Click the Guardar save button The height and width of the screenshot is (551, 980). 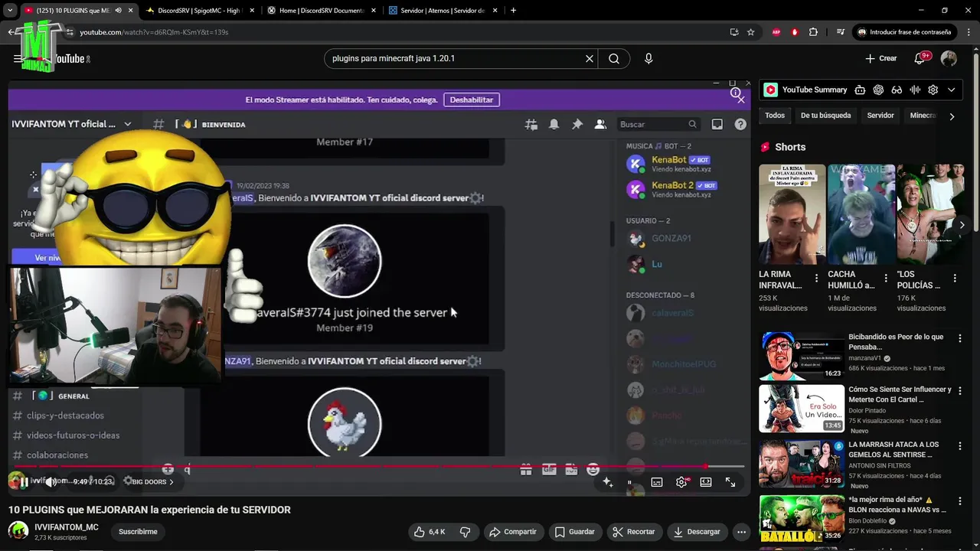[x=575, y=532]
